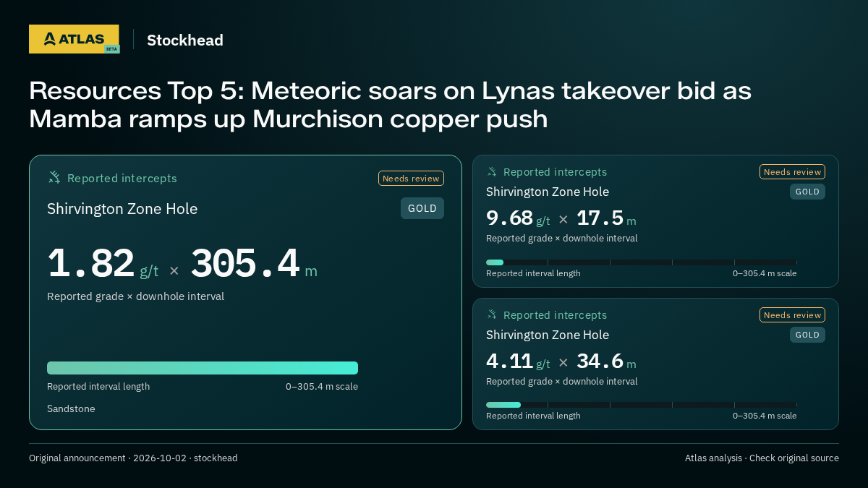This screenshot has height=488, width=868.
Task: Click the Reported intercepts heading in the 9.68 g/t card
Action: pyautogui.click(x=555, y=172)
